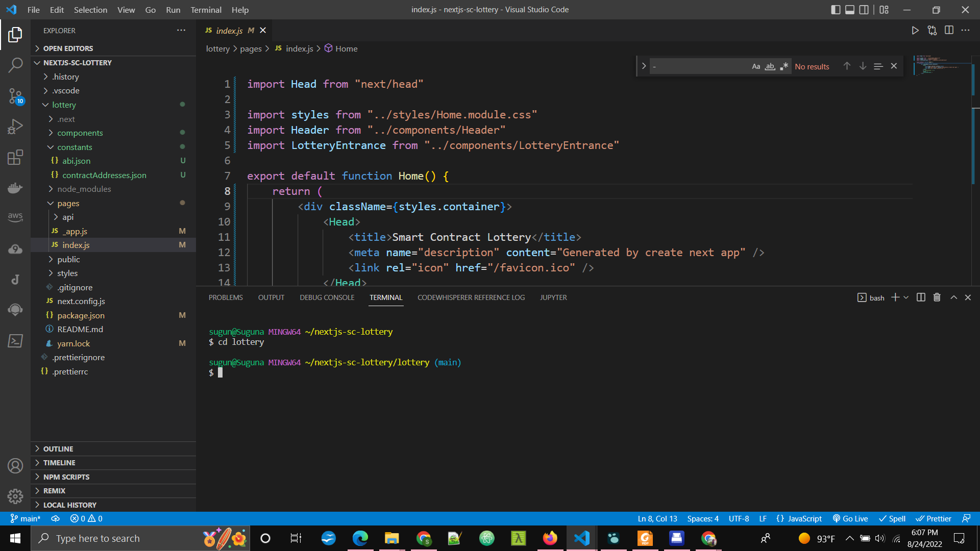Click errors and warnings count in status bar

(86, 518)
